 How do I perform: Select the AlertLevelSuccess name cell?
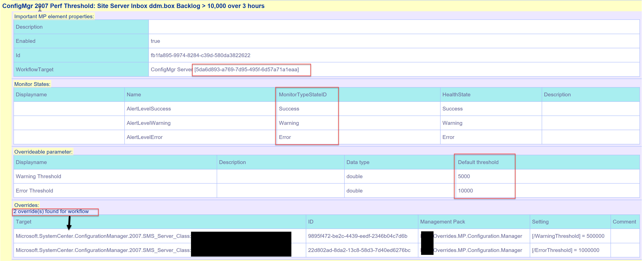point(149,109)
